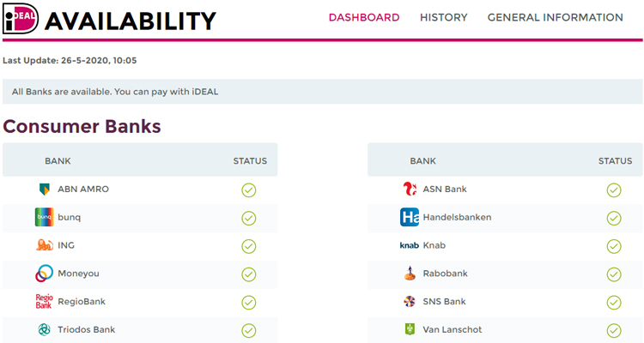Viewport: 644px width, 343px height.
Task: Select the ING bank name
Action: coord(66,245)
